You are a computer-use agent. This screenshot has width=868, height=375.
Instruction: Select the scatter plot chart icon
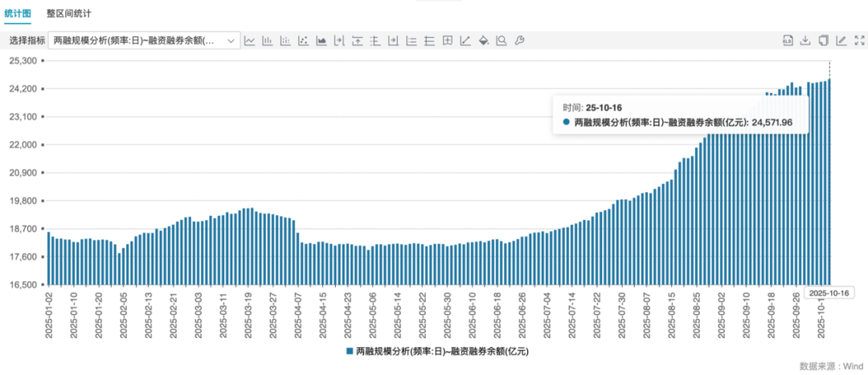pyautogui.click(x=303, y=40)
